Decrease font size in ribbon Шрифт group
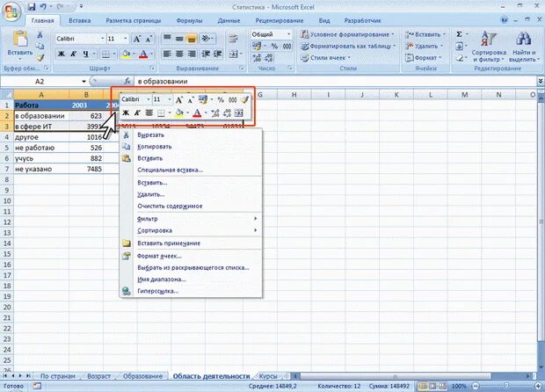Viewport: 545px width, 392px height. (x=149, y=39)
